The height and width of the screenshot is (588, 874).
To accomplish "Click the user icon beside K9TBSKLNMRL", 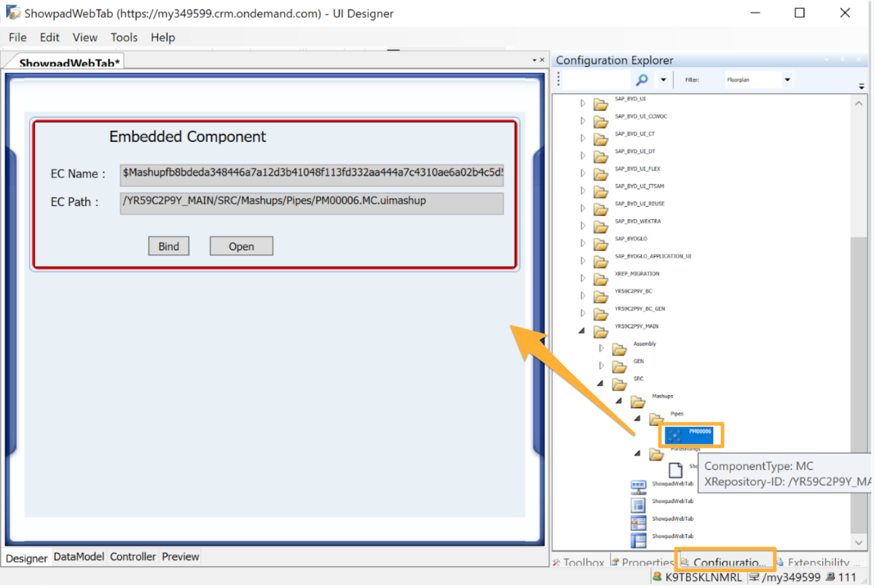I will (x=658, y=577).
